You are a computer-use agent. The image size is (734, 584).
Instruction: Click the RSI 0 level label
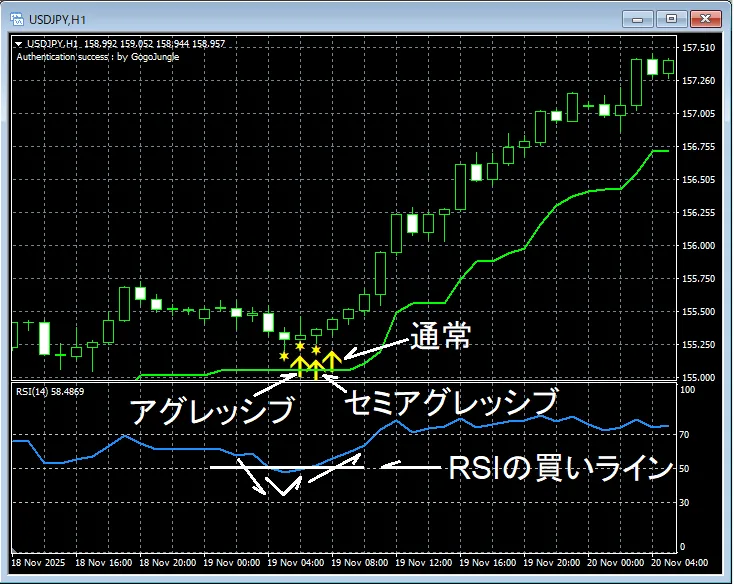coord(682,547)
